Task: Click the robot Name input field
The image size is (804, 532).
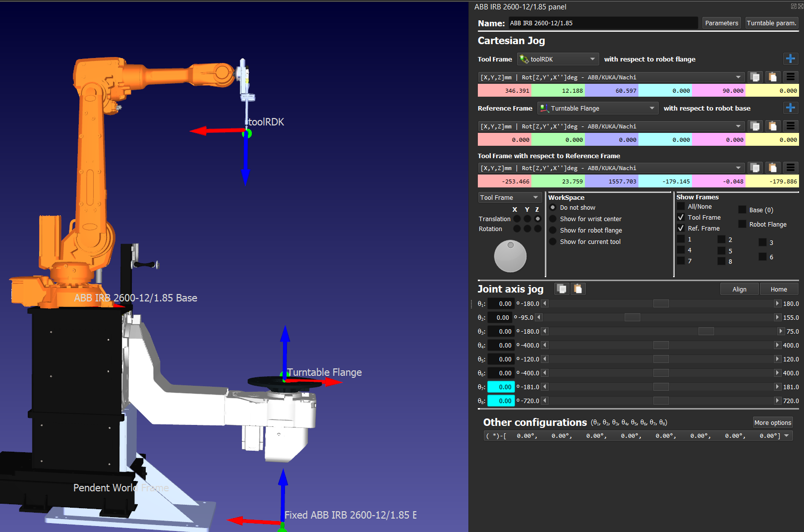Action: point(602,23)
